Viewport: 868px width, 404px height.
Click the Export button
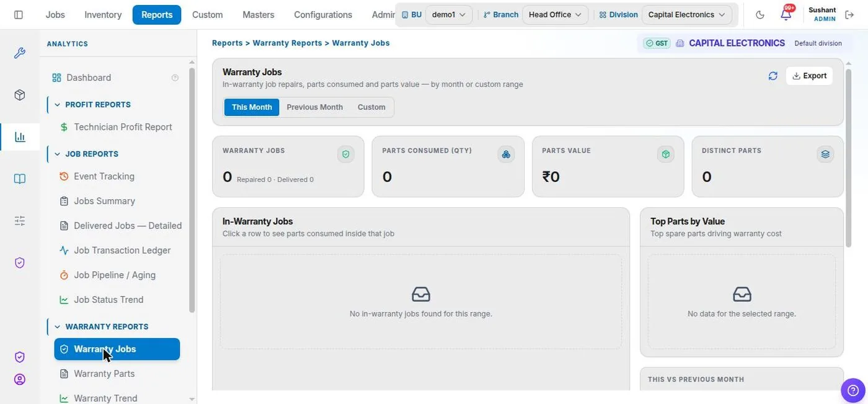[x=810, y=76]
